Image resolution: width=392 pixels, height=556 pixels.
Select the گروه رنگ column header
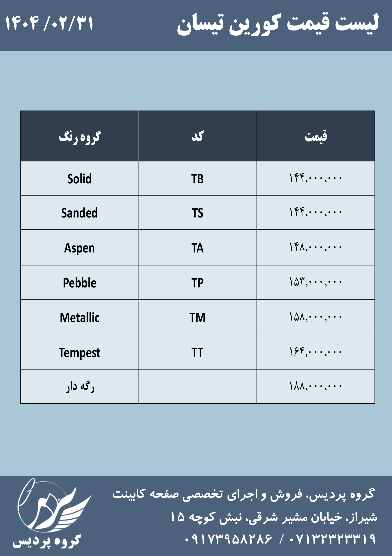(x=79, y=136)
